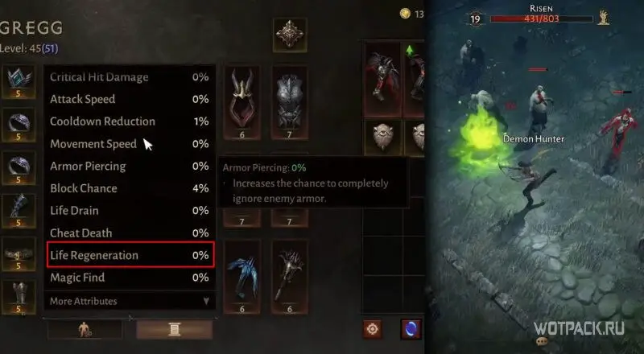Click the paragon emblem above equipment
This screenshot has width=644, height=354.
click(290, 35)
